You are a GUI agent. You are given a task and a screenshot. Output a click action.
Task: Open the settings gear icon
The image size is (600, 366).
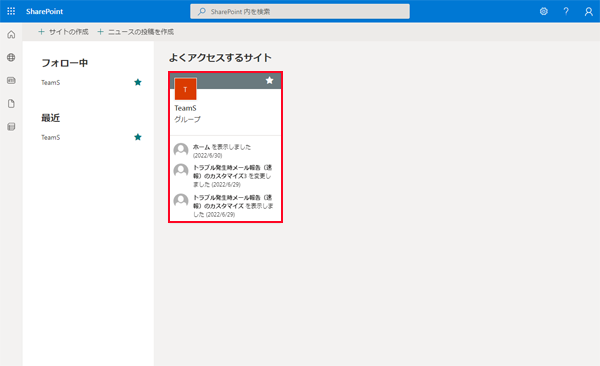543,11
